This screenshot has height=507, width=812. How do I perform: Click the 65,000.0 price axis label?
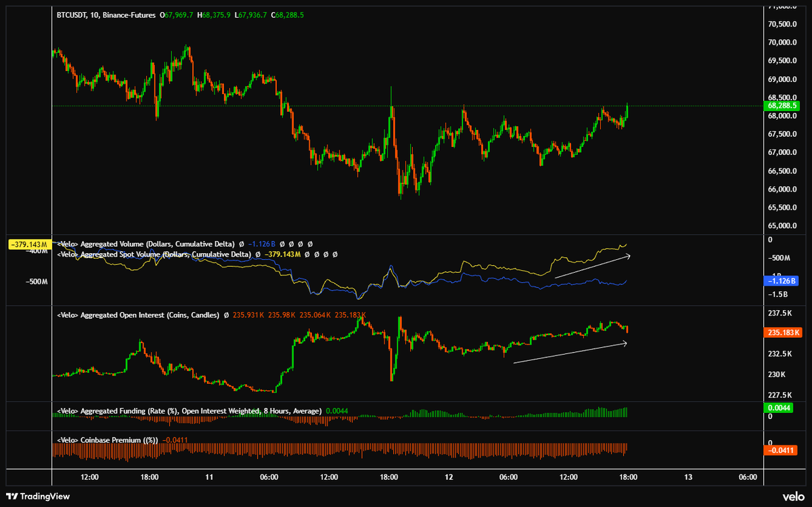click(x=781, y=225)
